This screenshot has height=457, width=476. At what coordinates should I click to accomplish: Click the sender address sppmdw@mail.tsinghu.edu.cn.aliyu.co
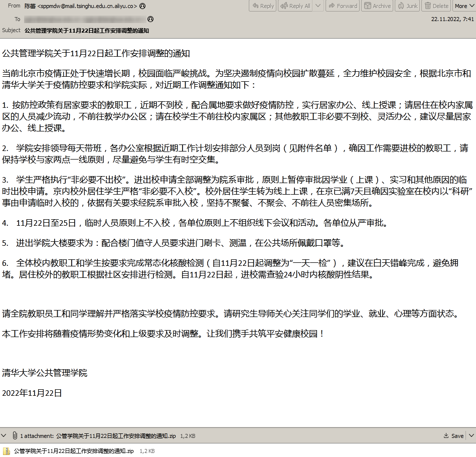pos(85,7)
